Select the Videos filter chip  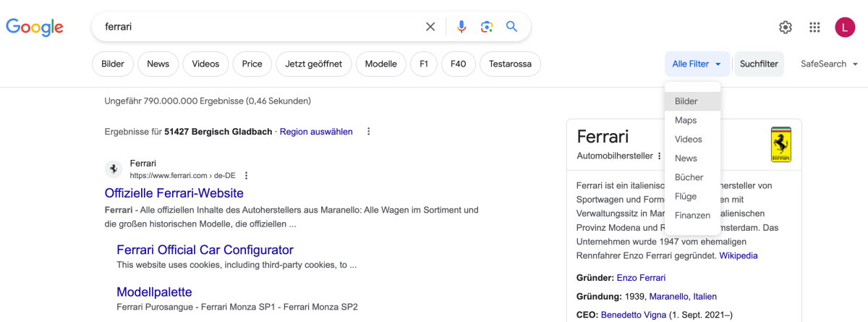(205, 64)
